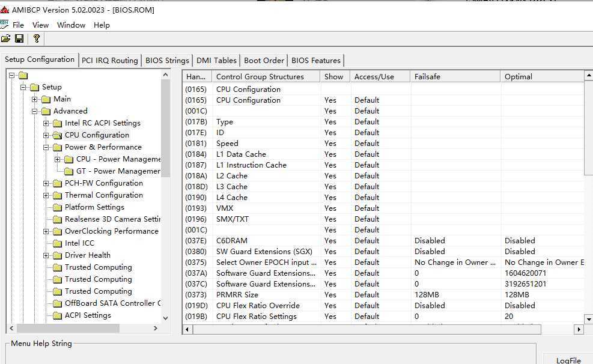Click the AMIBCP application title icon
This screenshot has width=593, height=364.
pyautogui.click(x=5, y=10)
